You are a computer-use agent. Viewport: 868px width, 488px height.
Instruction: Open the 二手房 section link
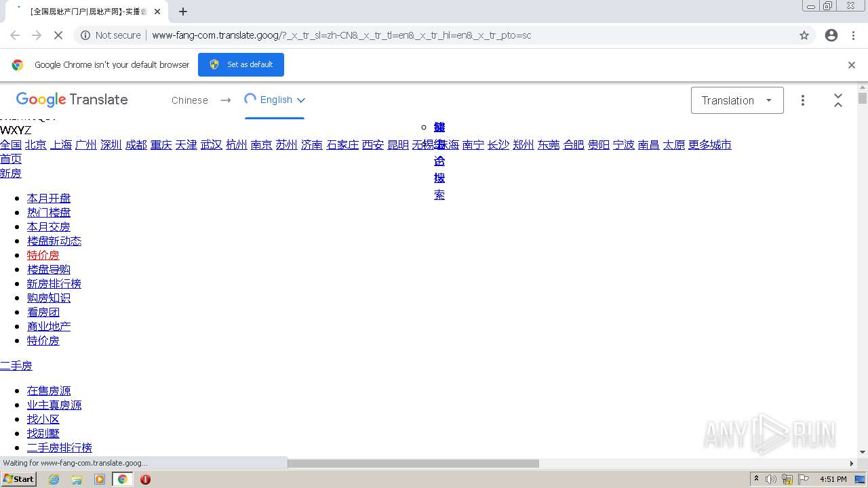[16, 365]
